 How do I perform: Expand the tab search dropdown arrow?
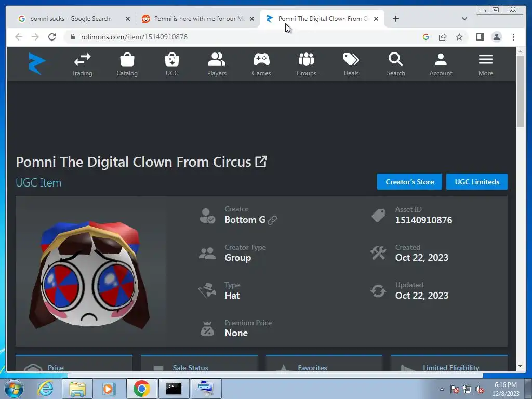[x=464, y=19]
